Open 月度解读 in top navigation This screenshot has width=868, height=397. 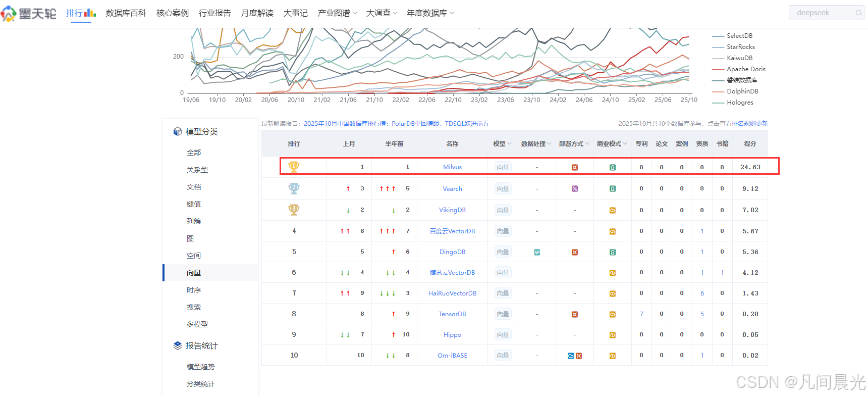click(x=257, y=13)
